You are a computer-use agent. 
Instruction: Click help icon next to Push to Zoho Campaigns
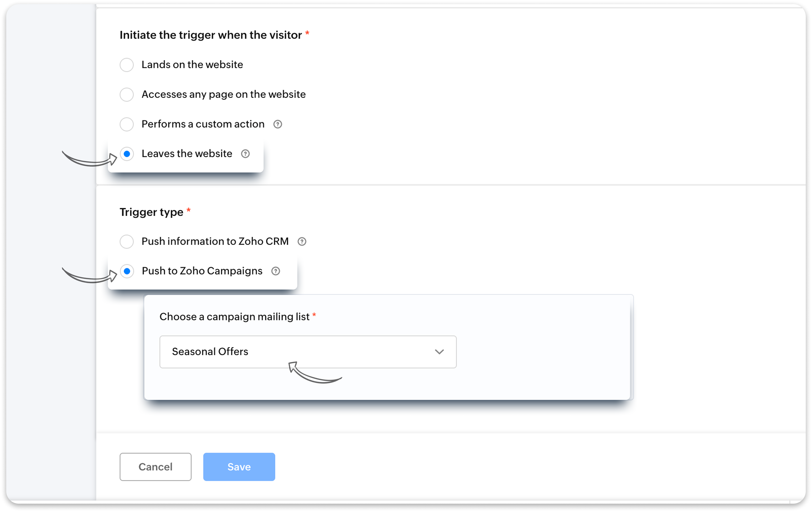pos(275,271)
